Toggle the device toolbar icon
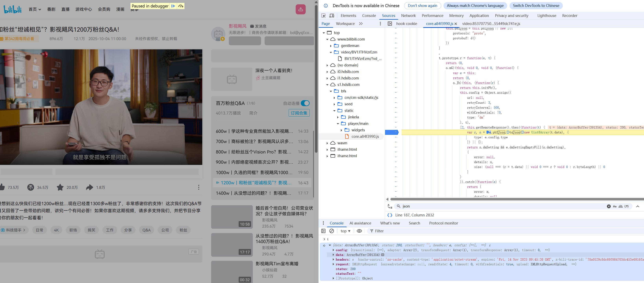 coord(331,16)
